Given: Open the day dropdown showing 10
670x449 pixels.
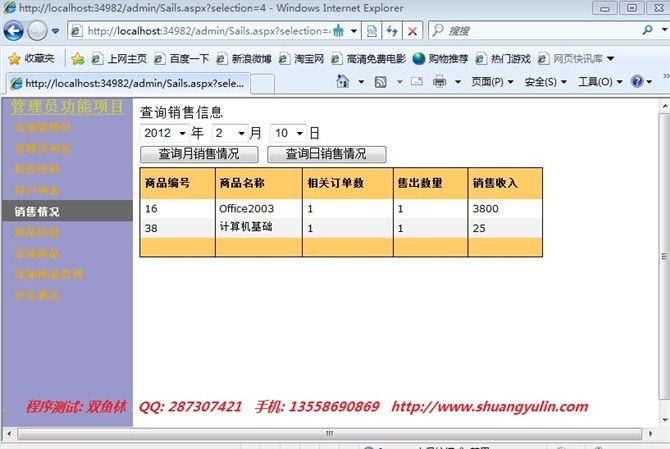Looking at the screenshot, I should (x=288, y=133).
